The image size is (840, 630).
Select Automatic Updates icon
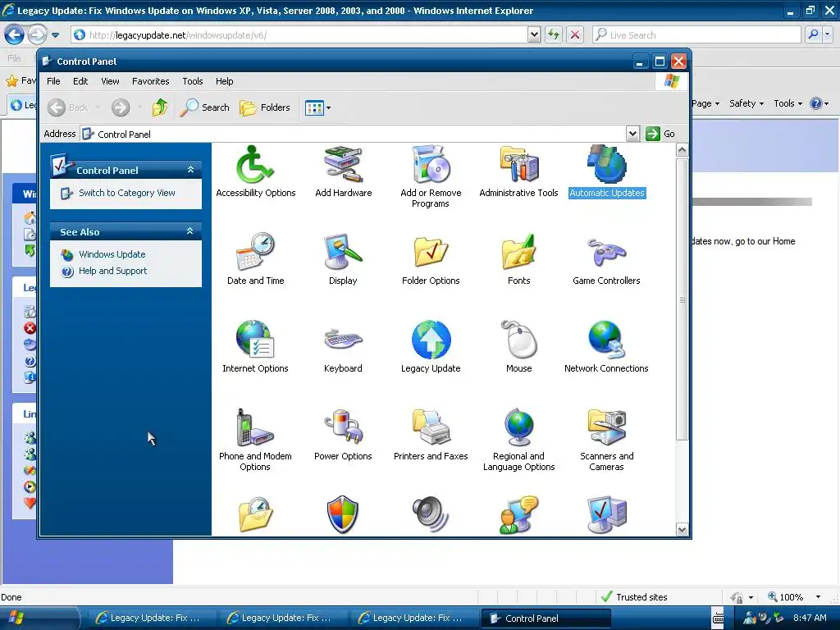[x=607, y=171]
